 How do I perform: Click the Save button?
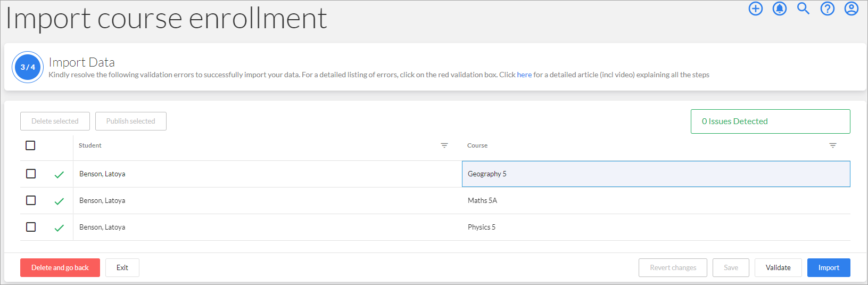(x=731, y=267)
